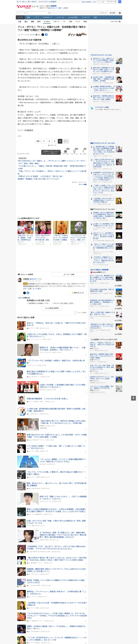Open the 公式が「演少女すぎて」 recommended thumbnail
Viewport: 138px width, 644px height.
pyautogui.click(x=43, y=228)
